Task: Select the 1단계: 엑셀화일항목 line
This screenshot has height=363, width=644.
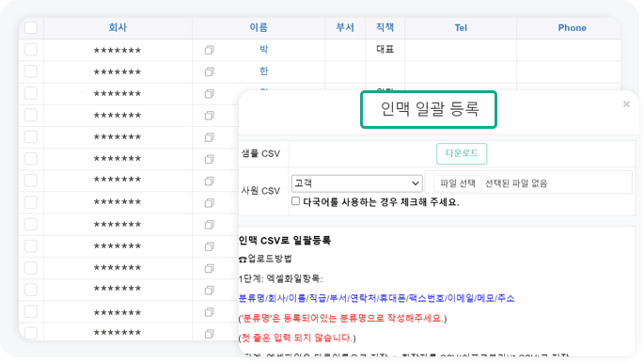Action: (x=280, y=278)
